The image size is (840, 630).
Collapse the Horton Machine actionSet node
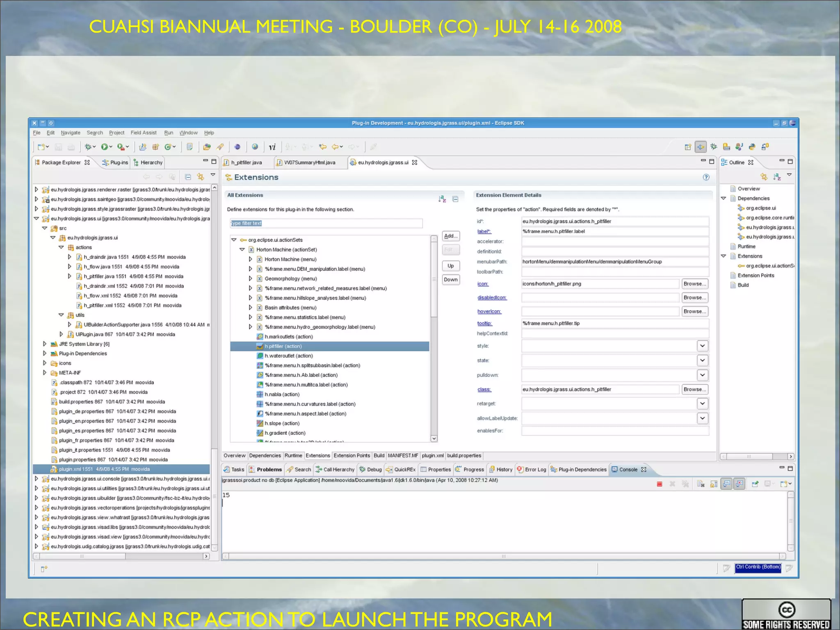pos(242,249)
